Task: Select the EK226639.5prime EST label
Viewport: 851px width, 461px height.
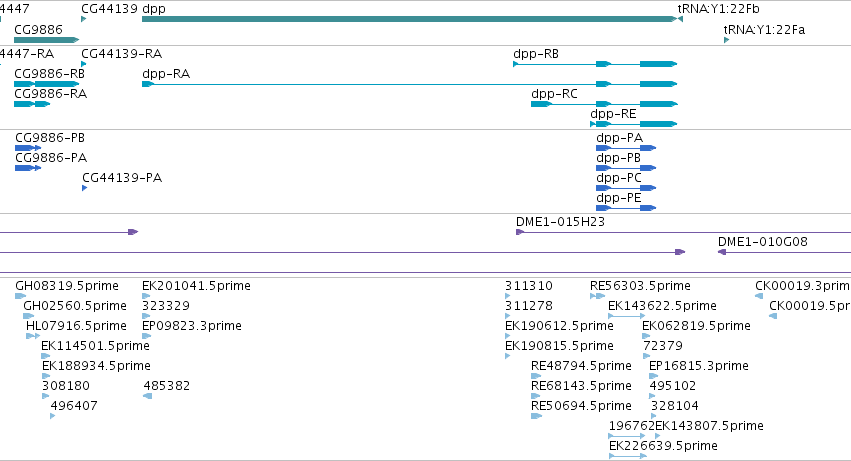Action: pyautogui.click(x=663, y=447)
